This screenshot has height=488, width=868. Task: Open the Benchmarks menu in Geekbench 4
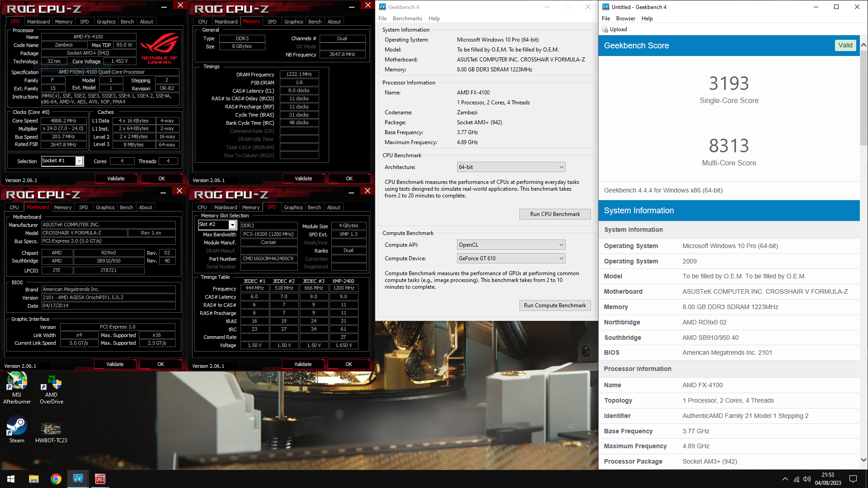(x=407, y=19)
